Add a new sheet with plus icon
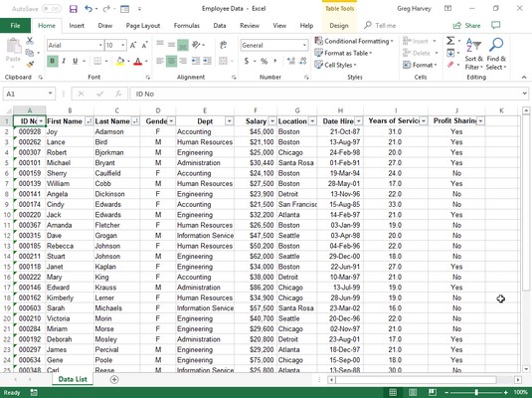The height and width of the screenshot is (398, 532). [x=114, y=379]
